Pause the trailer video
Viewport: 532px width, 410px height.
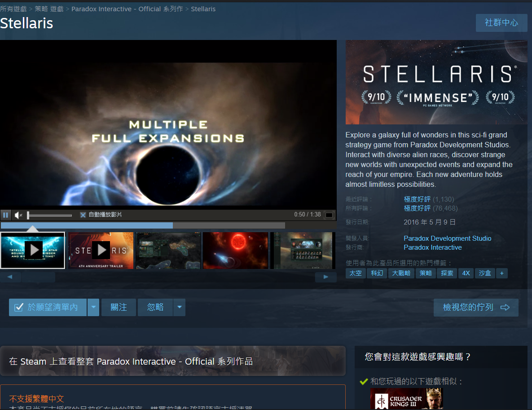click(5, 215)
